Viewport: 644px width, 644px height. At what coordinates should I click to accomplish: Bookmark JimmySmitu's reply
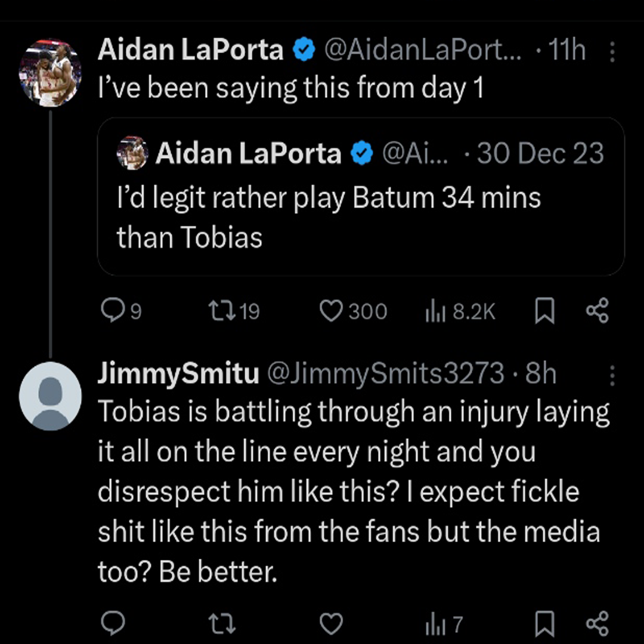[x=544, y=624]
